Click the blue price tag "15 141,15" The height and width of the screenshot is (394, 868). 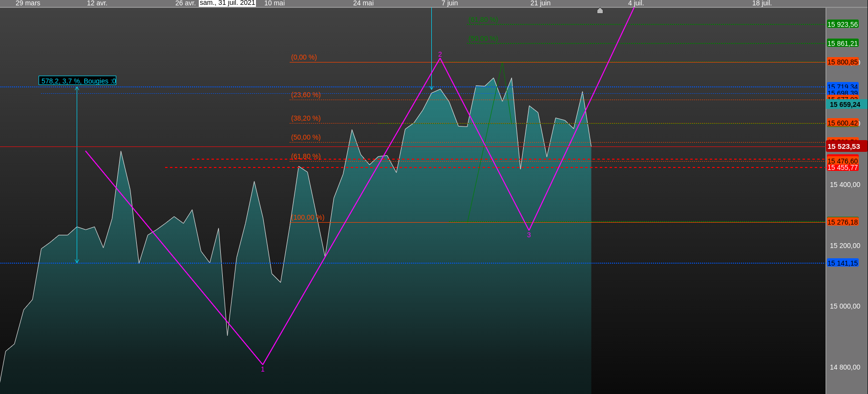coord(843,263)
